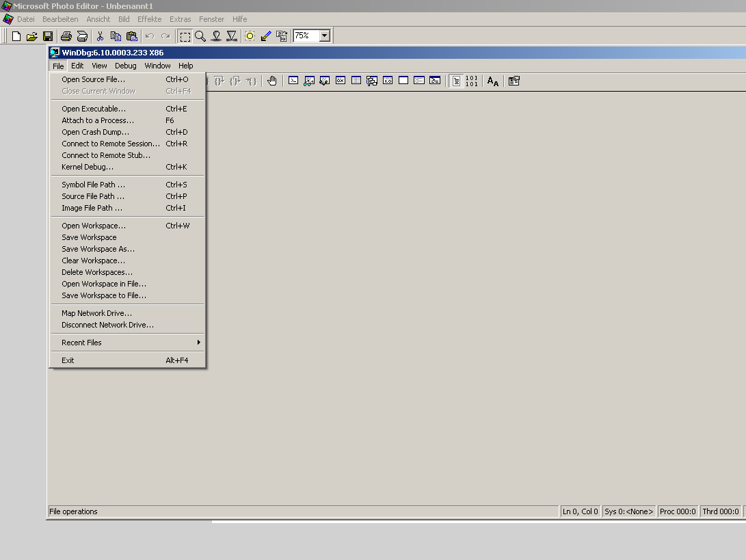
Task: Select the Sharpen tool
Action: (232, 36)
